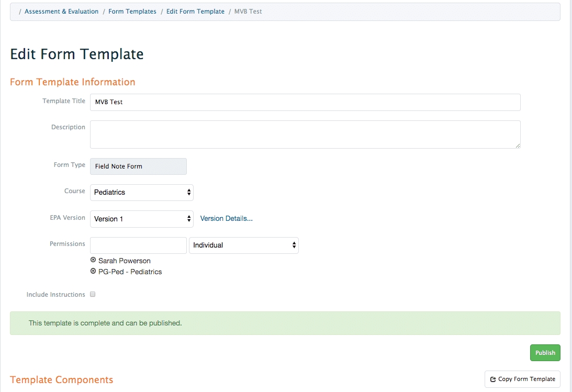The width and height of the screenshot is (572, 392).
Task: Navigate to Form Templates breadcrumb
Action: click(132, 12)
